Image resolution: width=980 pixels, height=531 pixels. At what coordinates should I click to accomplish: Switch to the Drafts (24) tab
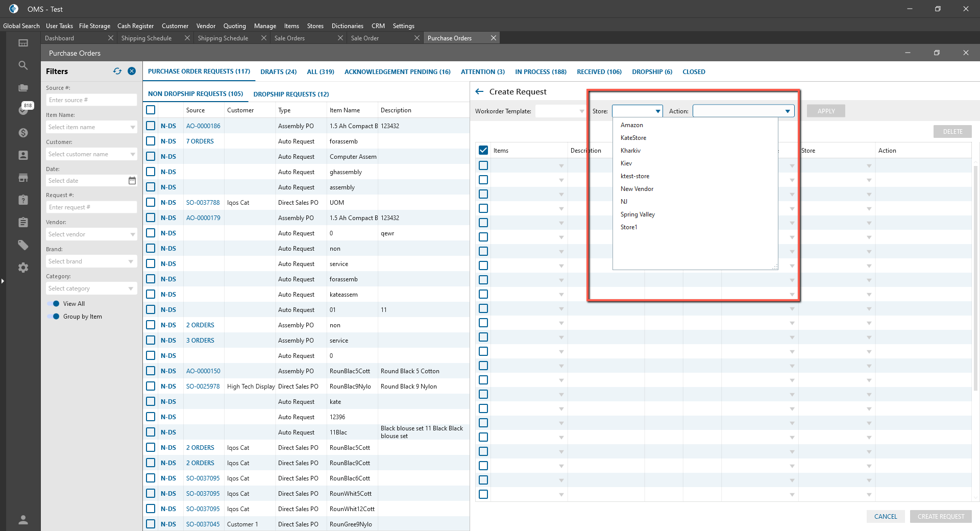point(278,72)
